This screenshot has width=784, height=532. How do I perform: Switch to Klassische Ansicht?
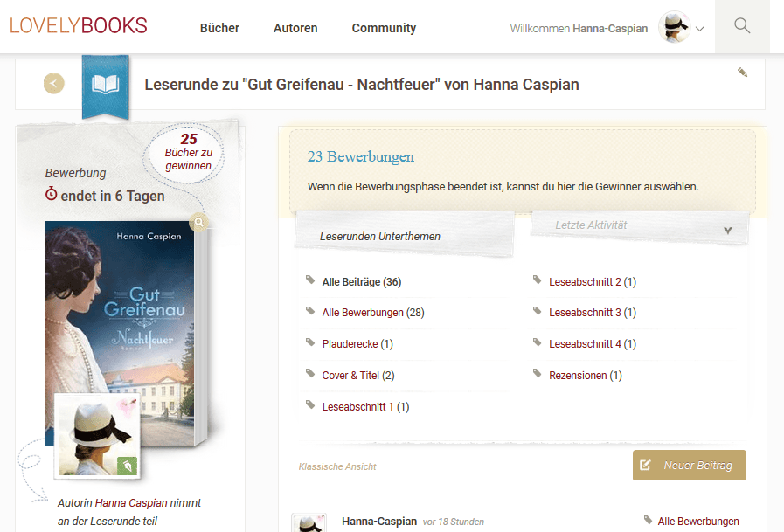(337, 466)
